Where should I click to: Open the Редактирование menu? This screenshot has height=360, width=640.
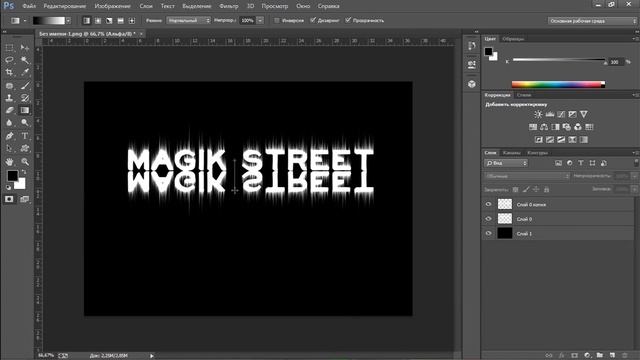(x=64, y=6)
